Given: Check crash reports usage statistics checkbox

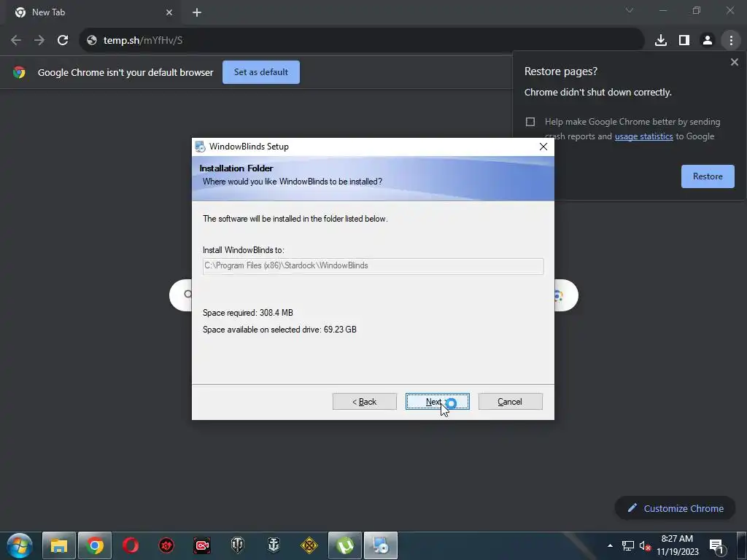Looking at the screenshot, I should click(530, 122).
